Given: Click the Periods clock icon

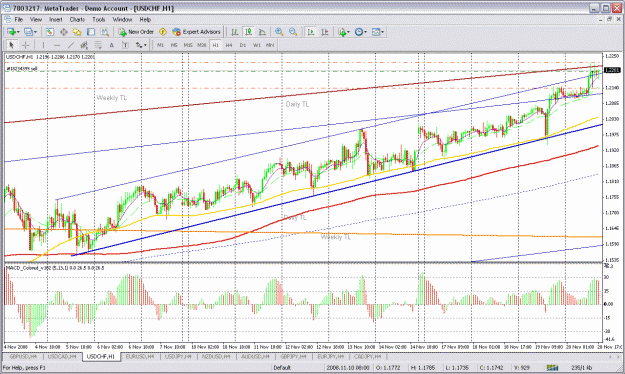Looking at the screenshot, I should point(359,32).
